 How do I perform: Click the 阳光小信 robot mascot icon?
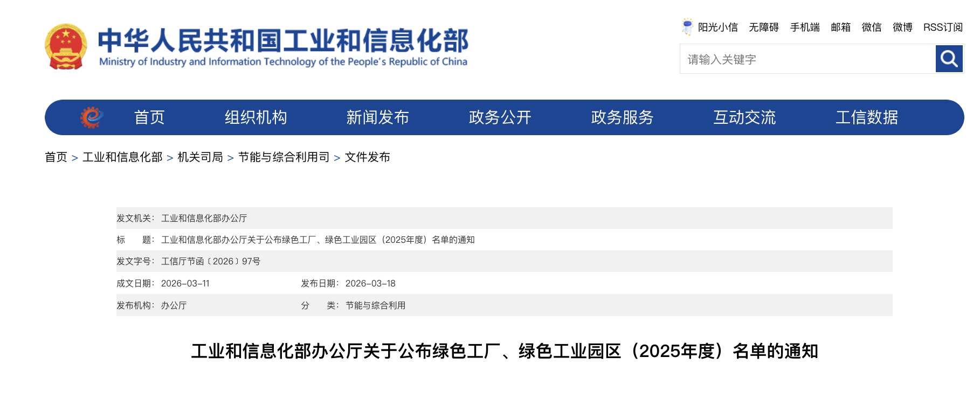pyautogui.click(x=687, y=27)
